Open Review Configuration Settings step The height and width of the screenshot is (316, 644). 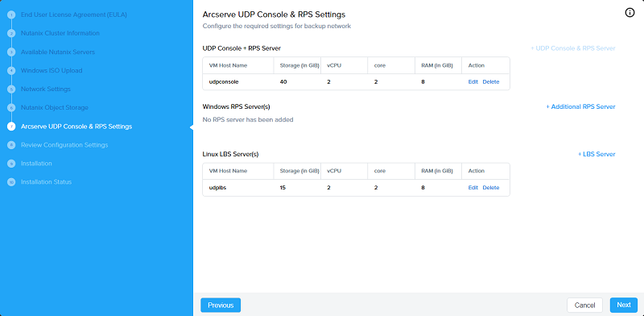coord(64,145)
